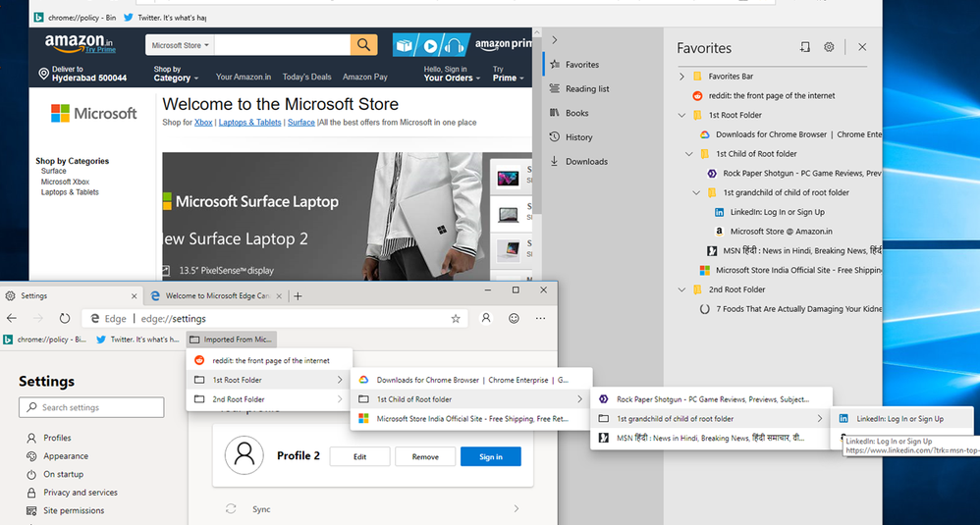Click the Amazon Pay link
The image size is (980, 525).
365,77
